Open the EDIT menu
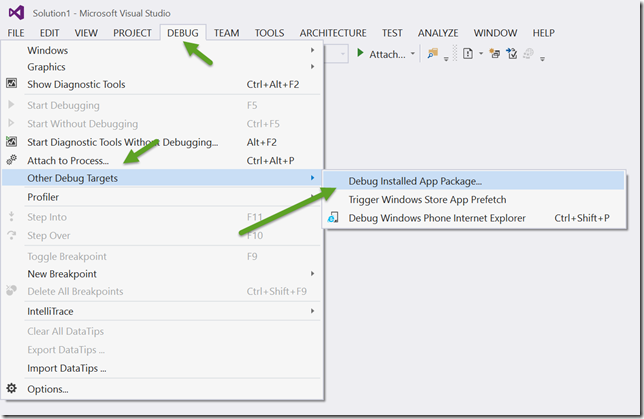This screenshot has width=644, height=419. coord(49,33)
